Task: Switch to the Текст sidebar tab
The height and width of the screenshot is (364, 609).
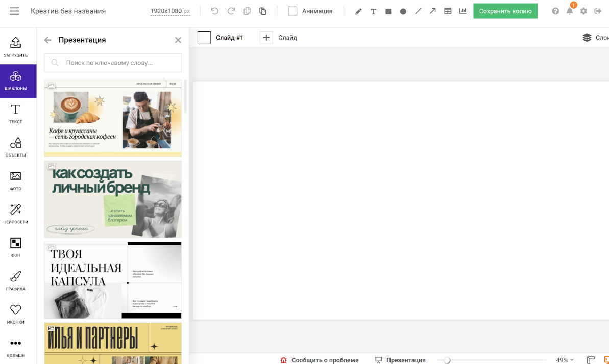Action: (16, 114)
